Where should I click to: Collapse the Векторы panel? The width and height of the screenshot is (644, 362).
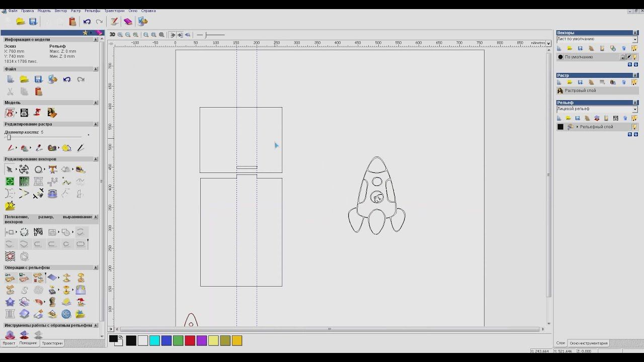tap(635, 33)
